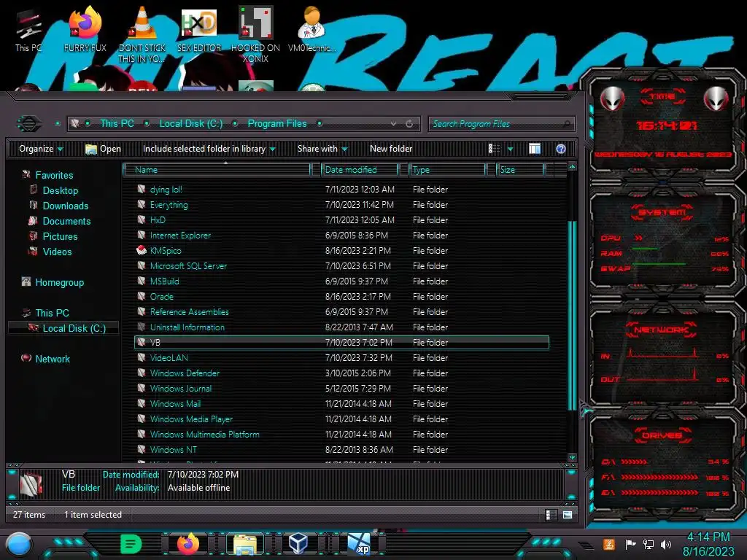This screenshot has height=560, width=747.
Task: Switch to large icons view in status bar
Action: 568,515
